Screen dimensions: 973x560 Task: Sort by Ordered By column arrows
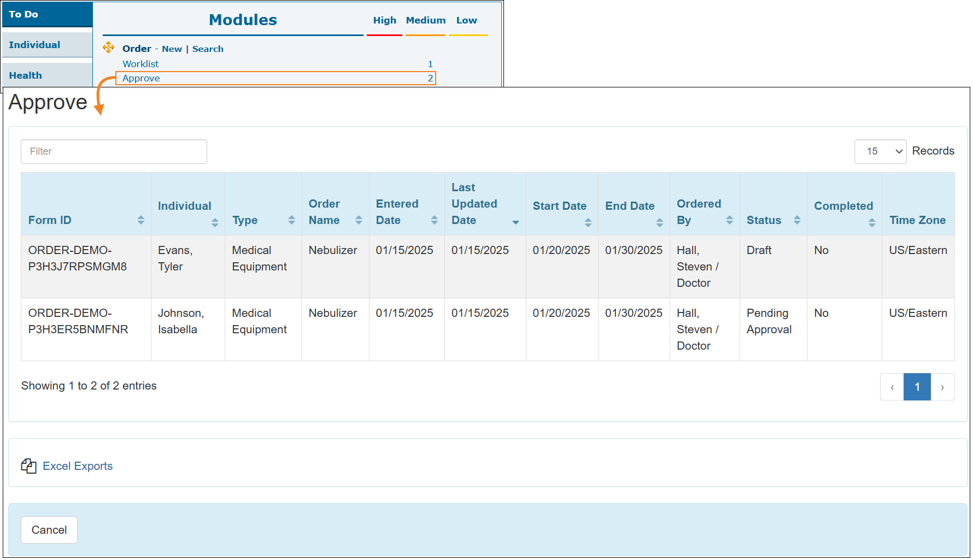point(729,220)
